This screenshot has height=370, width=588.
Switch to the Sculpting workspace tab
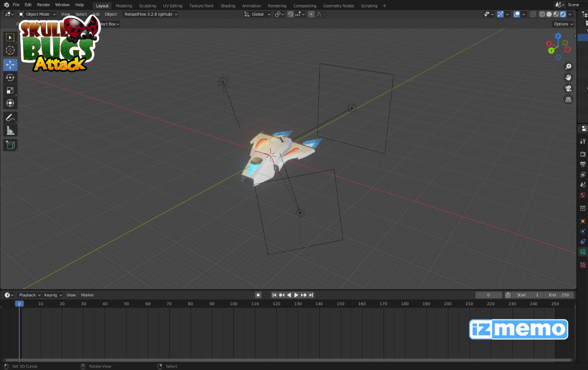point(147,6)
